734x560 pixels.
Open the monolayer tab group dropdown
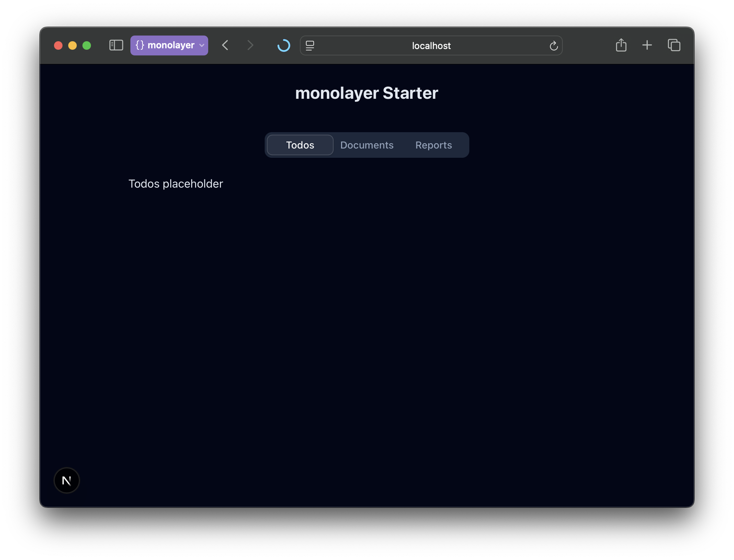(x=169, y=45)
